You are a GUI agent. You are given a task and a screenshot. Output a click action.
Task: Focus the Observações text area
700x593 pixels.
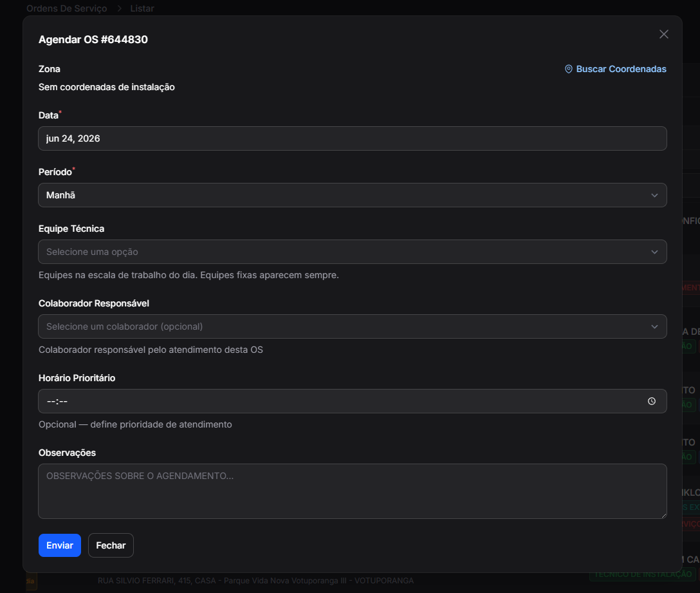point(352,491)
